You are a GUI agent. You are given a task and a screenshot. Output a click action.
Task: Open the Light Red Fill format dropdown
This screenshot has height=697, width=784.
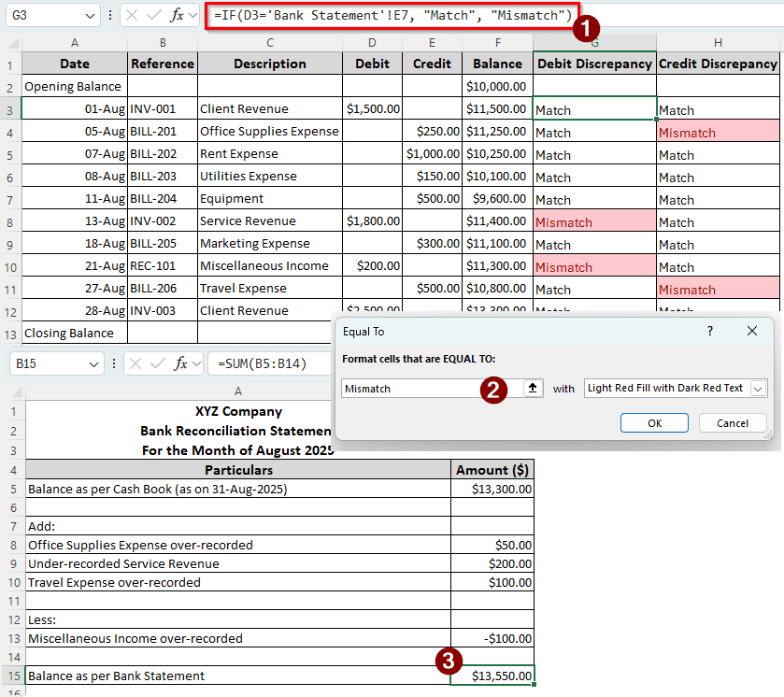tap(758, 388)
